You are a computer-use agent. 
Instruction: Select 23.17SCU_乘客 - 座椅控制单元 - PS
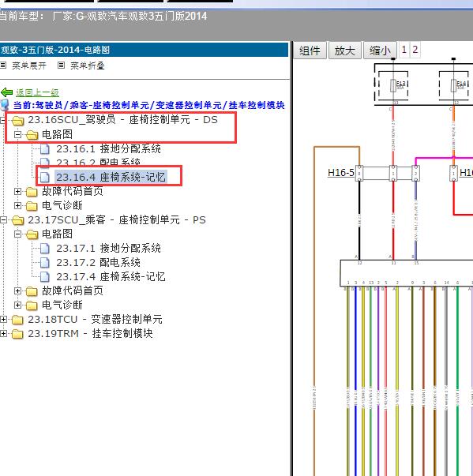(117, 219)
